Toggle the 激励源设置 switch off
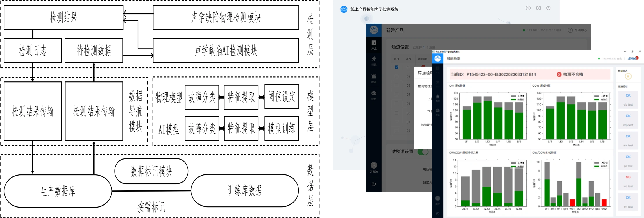 [423, 152]
